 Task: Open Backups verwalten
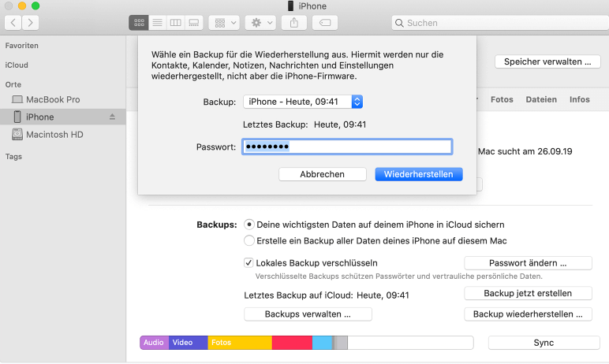[x=308, y=314]
